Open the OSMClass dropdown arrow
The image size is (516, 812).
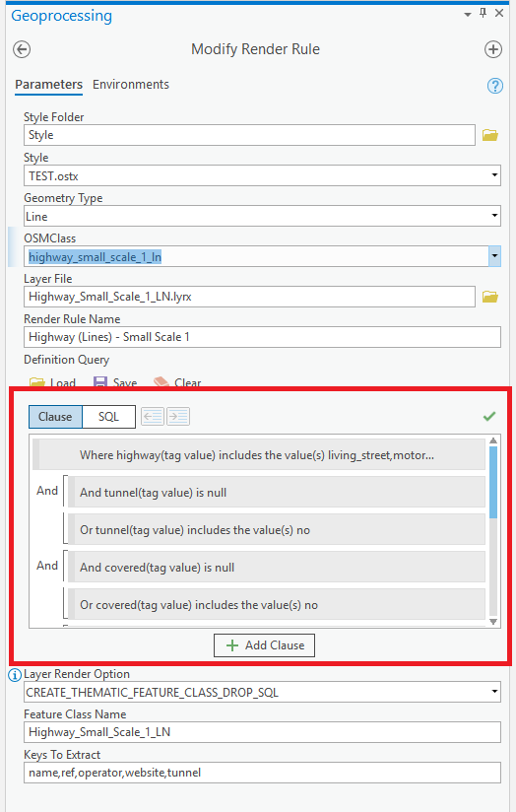[x=494, y=256]
